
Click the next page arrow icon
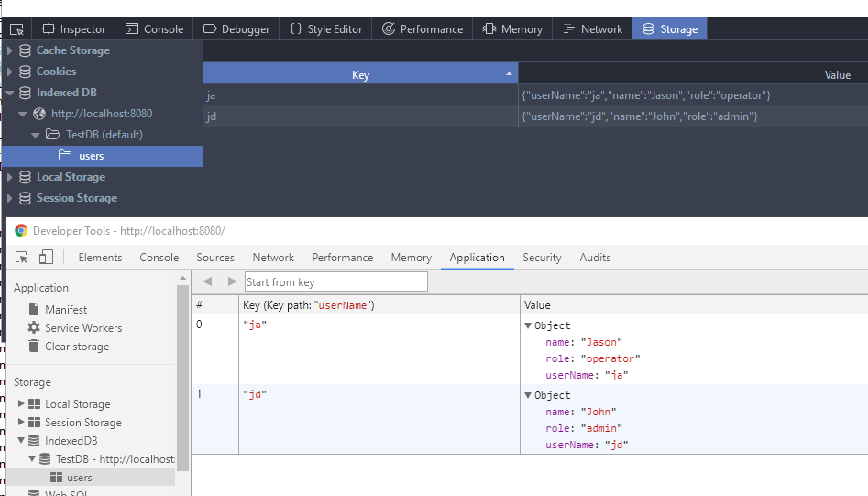(231, 281)
